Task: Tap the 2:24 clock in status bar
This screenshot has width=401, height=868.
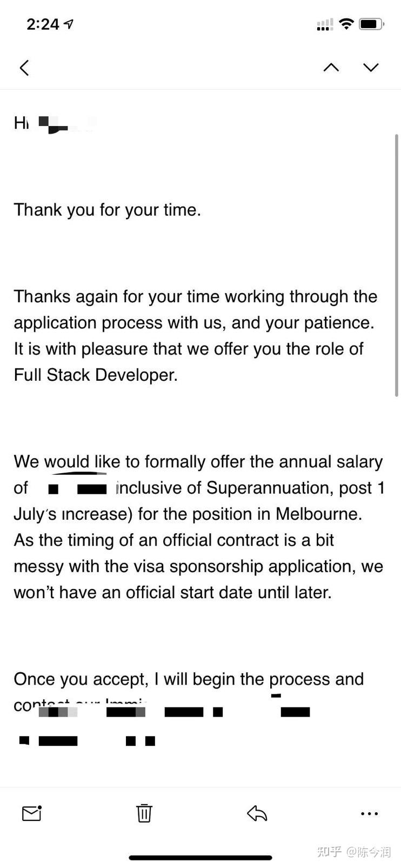Action: tap(43, 24)
